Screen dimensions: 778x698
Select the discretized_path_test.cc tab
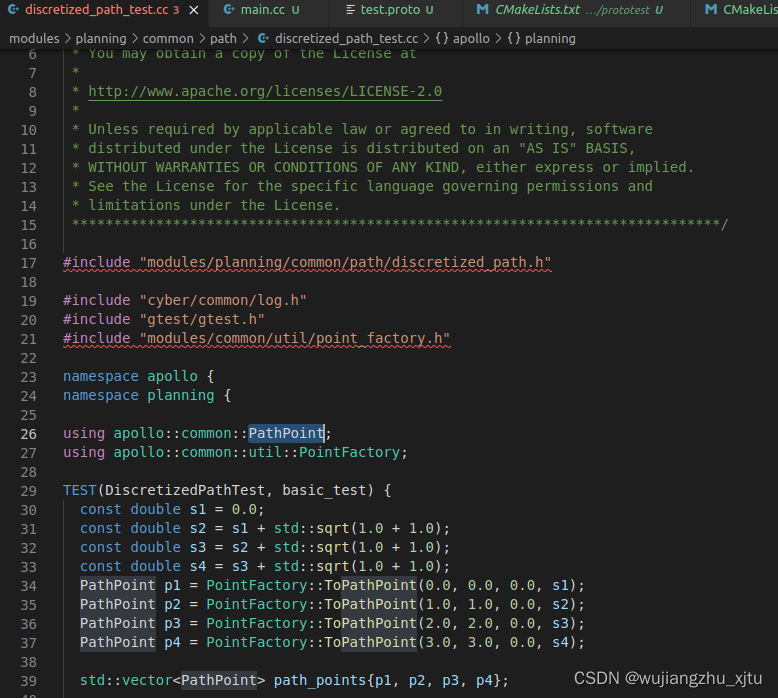click(x=97, y=10)
